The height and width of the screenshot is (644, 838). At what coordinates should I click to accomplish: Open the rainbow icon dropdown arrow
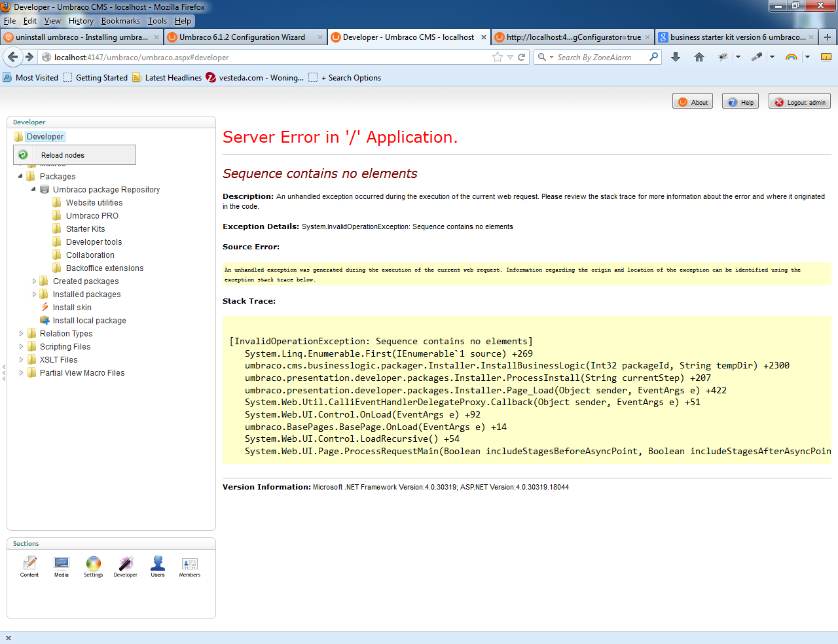807,57
